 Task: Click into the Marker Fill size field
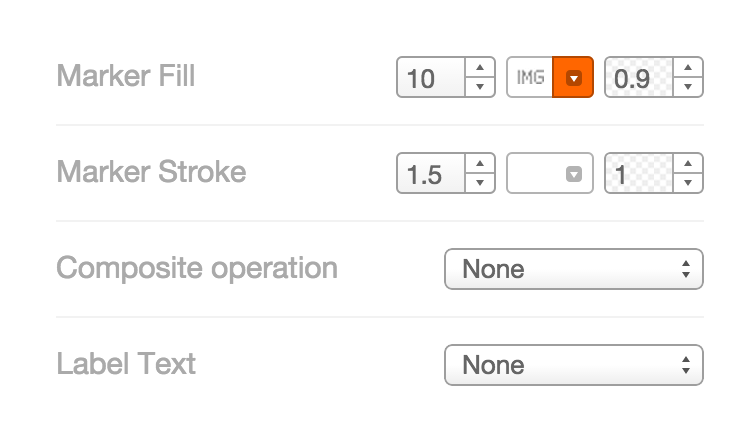(x=431, y=77)
